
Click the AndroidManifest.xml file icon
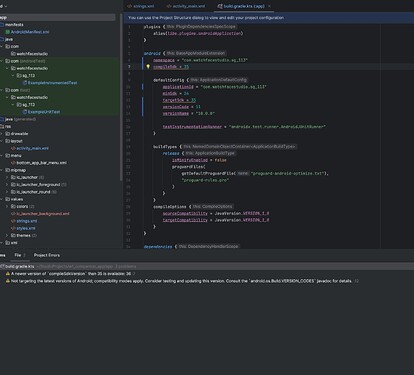(8, 32)
